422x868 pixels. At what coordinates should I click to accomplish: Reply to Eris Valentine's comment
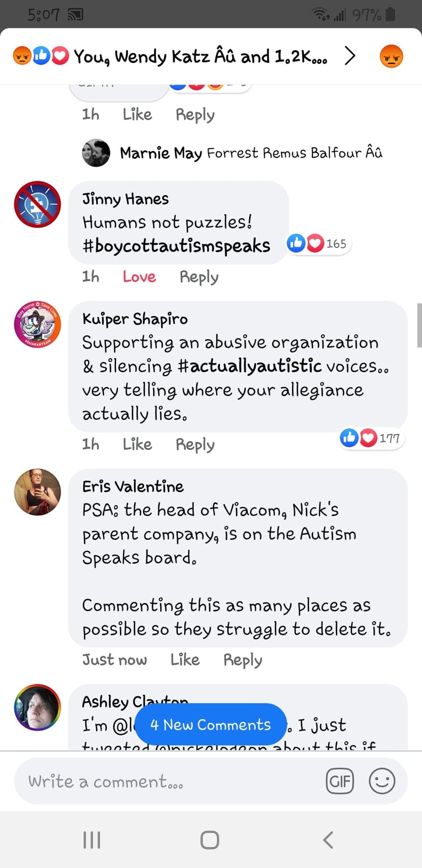click(x=242, y=660)
